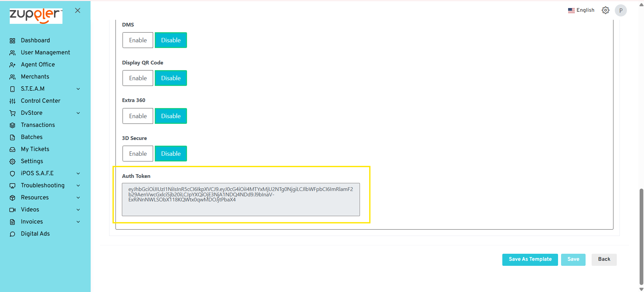Click the Control Center sliders icon
This screenshot has width=644, height=292.
tap(12, 101)
